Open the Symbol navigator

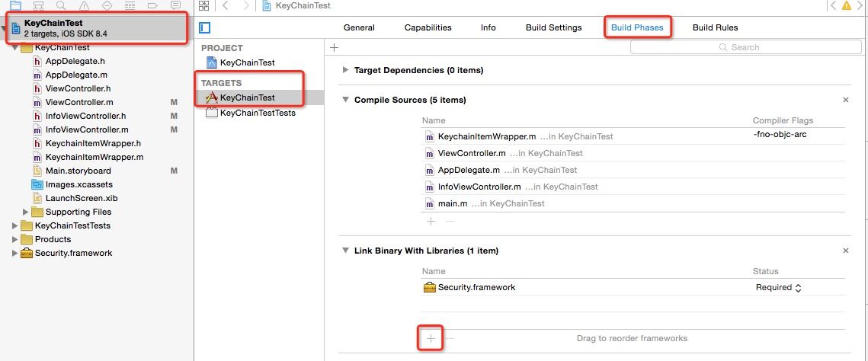tap(38, 5)
